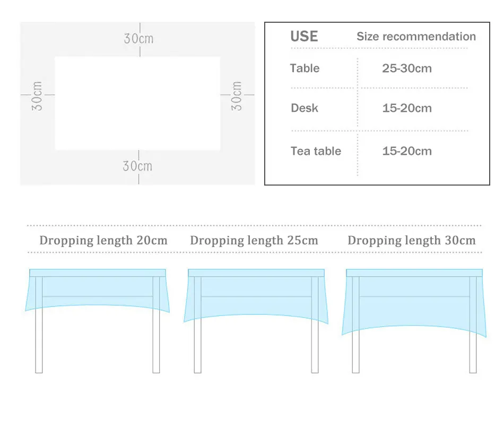This screenshot has width=504, height=422.
Task: Select the Desk row label
Action: point(305,108)
